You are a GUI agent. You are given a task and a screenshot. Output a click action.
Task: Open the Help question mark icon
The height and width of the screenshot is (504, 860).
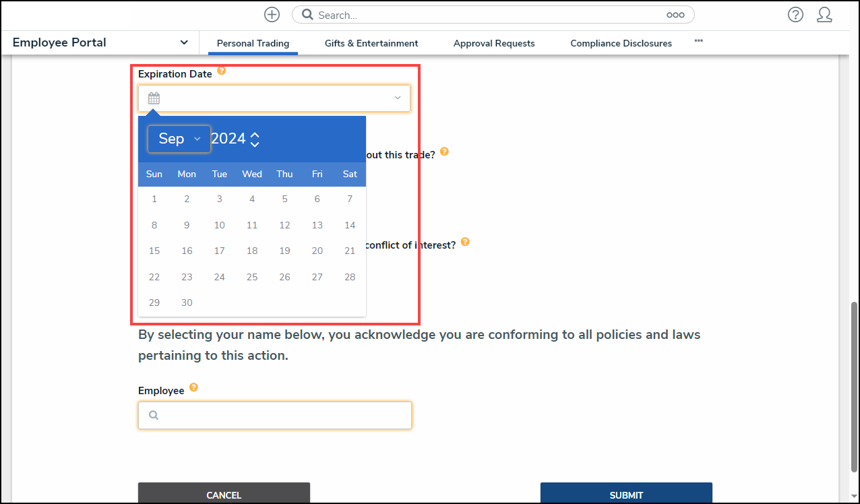tap(795, 15)
